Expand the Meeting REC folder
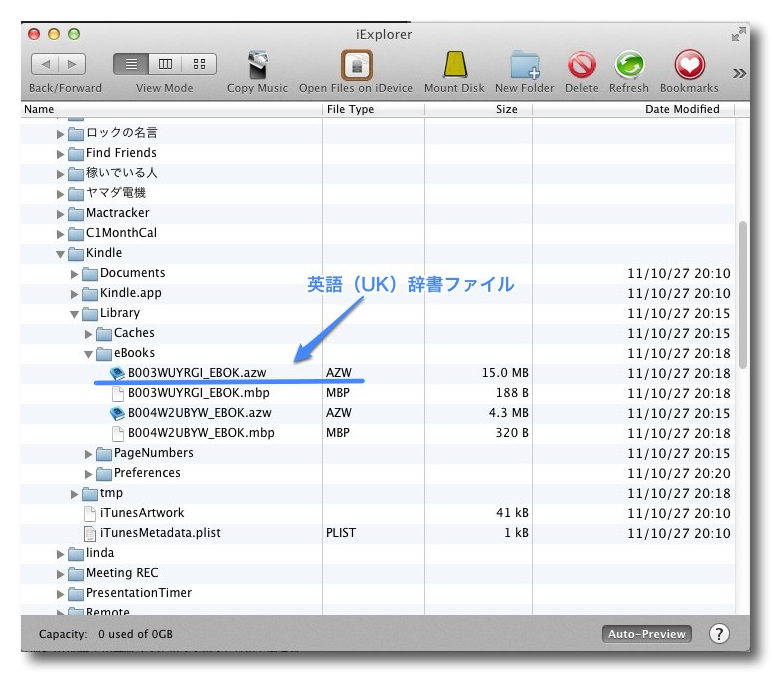 coord(60,574)
